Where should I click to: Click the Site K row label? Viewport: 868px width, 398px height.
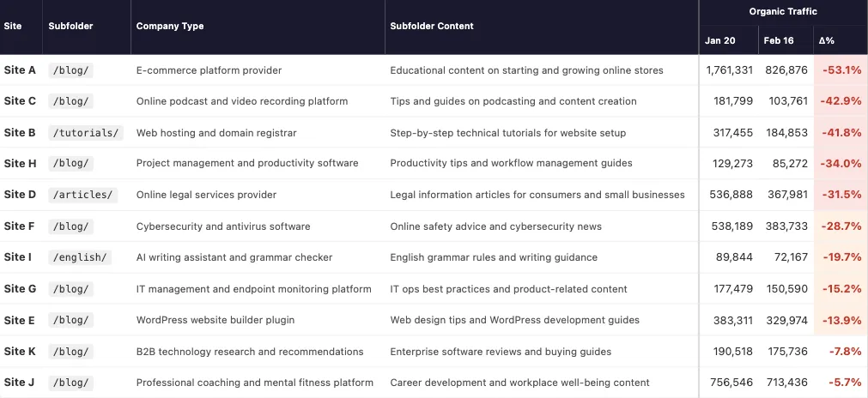[x=20, y=352]
